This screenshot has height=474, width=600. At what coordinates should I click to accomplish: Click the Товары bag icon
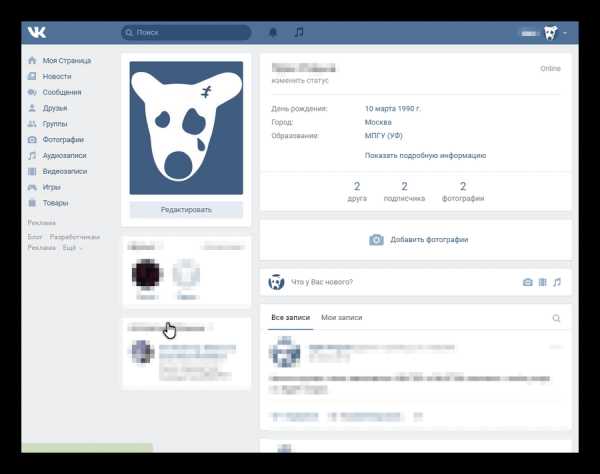click(32, 203)
